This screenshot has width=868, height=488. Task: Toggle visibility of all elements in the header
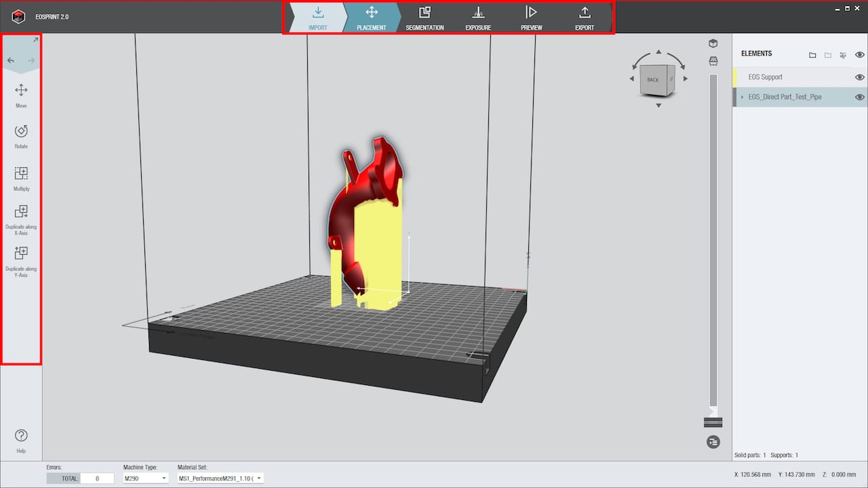859,54
